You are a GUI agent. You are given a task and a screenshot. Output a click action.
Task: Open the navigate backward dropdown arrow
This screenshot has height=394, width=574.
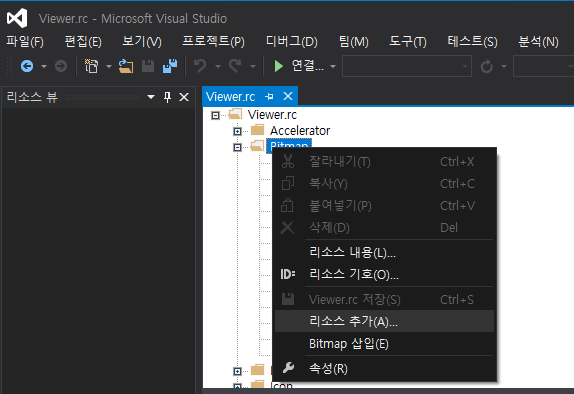click(44, 67)
